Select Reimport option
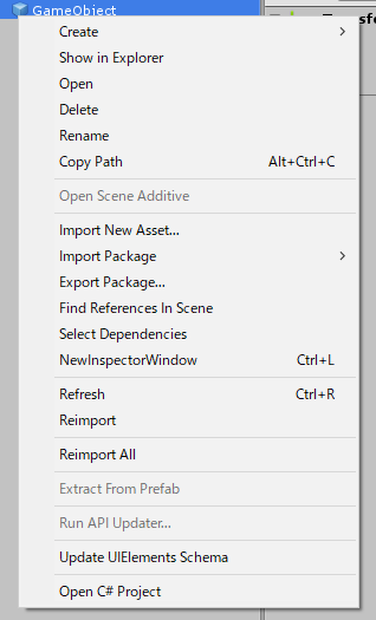This screenshot has height=620, width=376. pyautogui.click(x=205, y=420)
